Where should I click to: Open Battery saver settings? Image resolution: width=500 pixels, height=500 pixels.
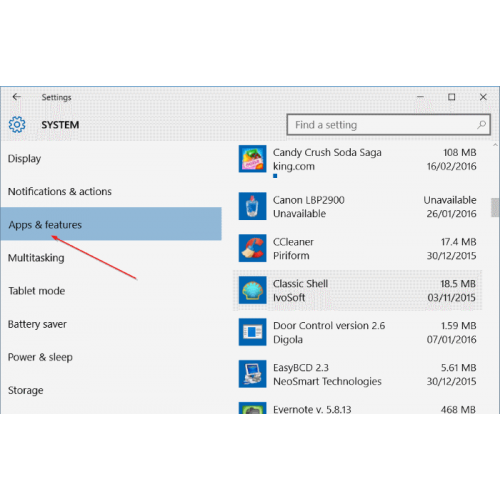tap(37, 324)
